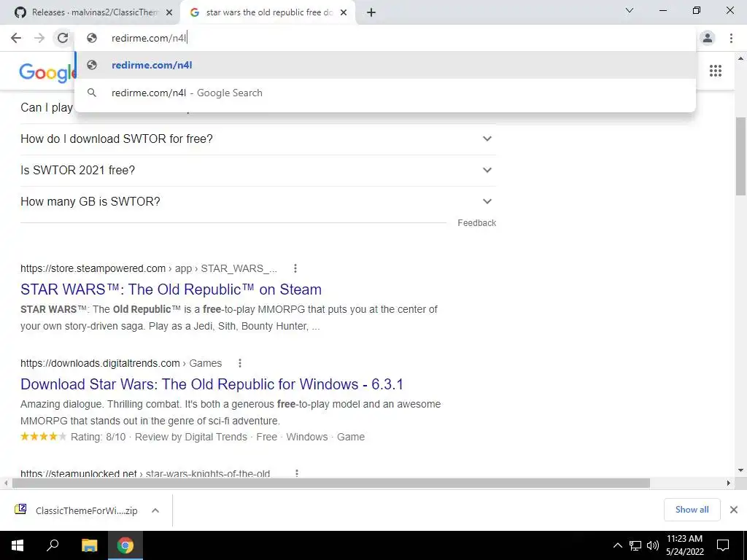This screenshot has height=560, width=747.
Task: Open the volume tray icon
Action: click(x=653, y=545)
